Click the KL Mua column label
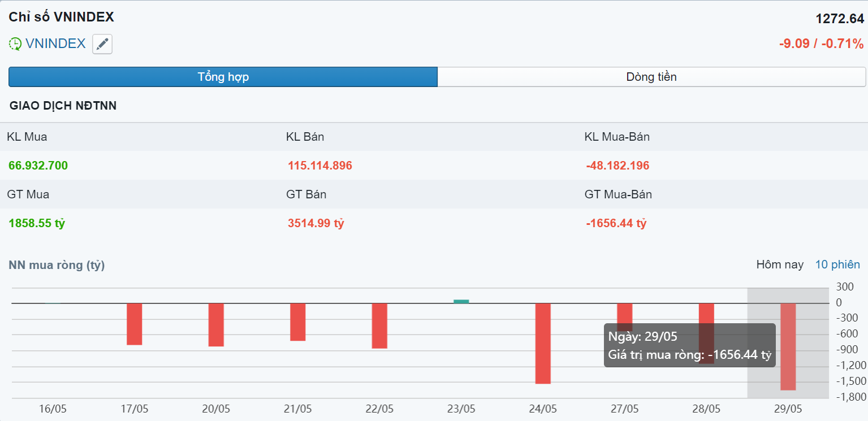868x421 pixels. [27, 137]
